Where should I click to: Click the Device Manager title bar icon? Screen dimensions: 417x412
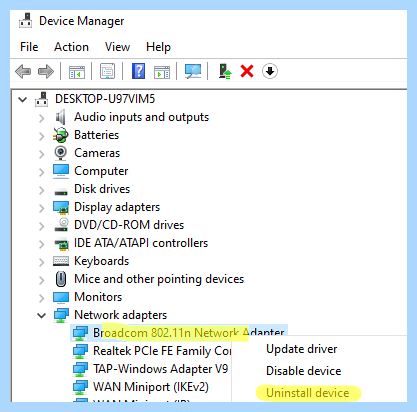[26, 21]
